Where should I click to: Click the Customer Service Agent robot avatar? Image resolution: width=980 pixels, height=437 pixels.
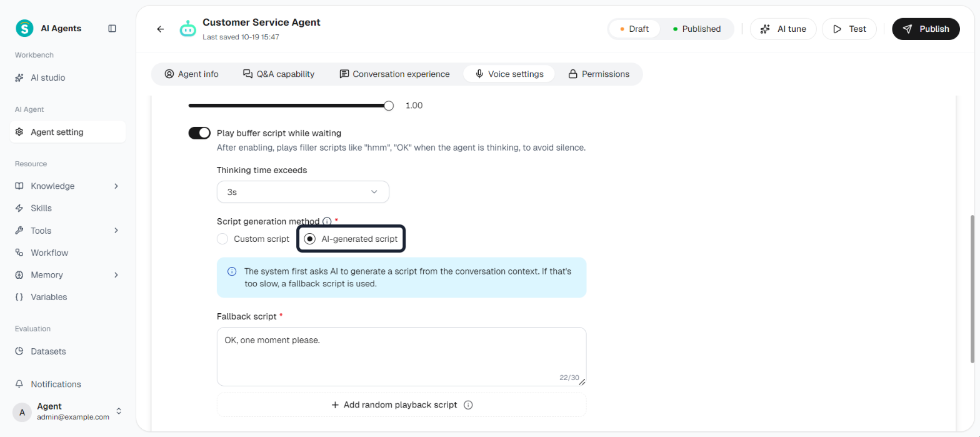187,29
